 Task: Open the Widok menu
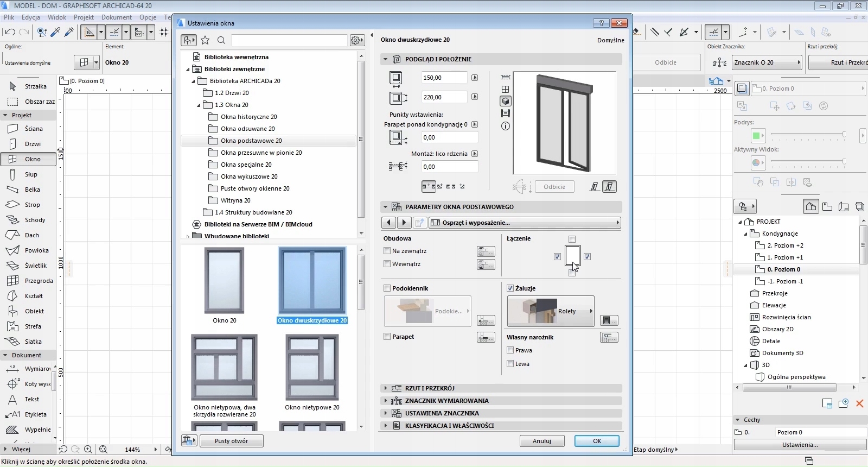coord(57,17)
